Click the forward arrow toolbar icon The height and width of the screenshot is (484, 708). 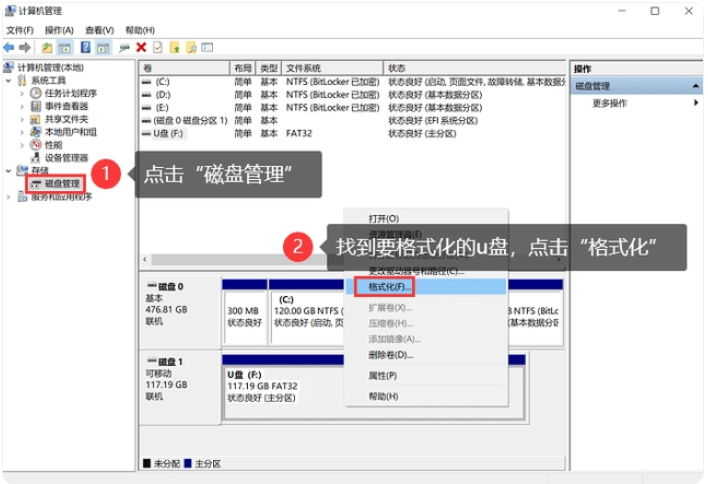click(24, 47)
